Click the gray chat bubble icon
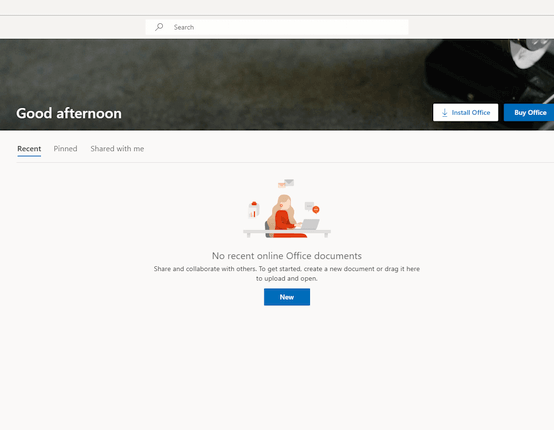This screenshot has height=430, width=554. (x=309, y=206)
